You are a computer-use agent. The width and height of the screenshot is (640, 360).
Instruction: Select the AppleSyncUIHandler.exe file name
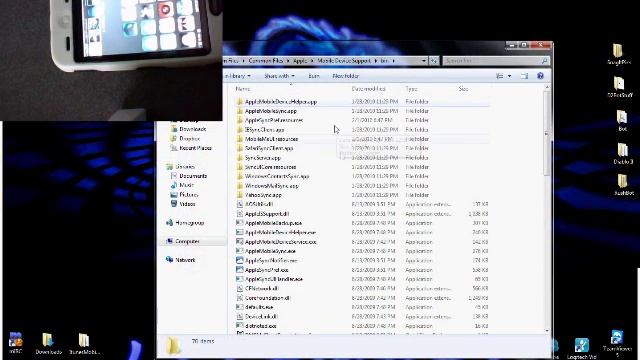(274, 279)
